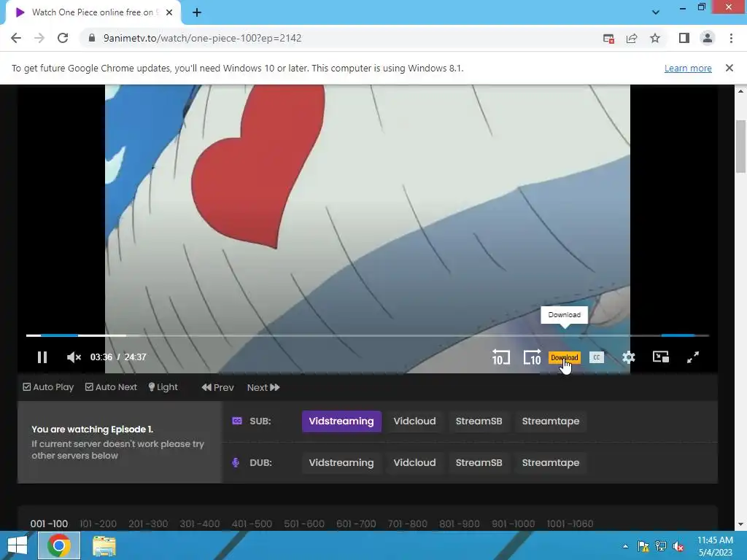Open episode range 501-600
Viewport: 747px width, 560px height.
click(x=304, y=524)
